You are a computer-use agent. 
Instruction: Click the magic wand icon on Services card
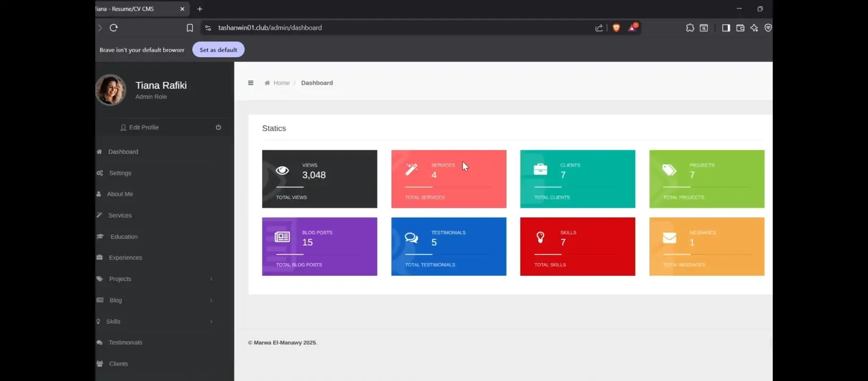(x=411, y=169)
